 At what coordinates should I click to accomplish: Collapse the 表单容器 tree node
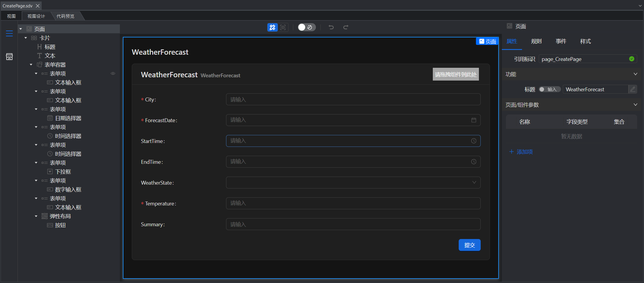[31, 65]
